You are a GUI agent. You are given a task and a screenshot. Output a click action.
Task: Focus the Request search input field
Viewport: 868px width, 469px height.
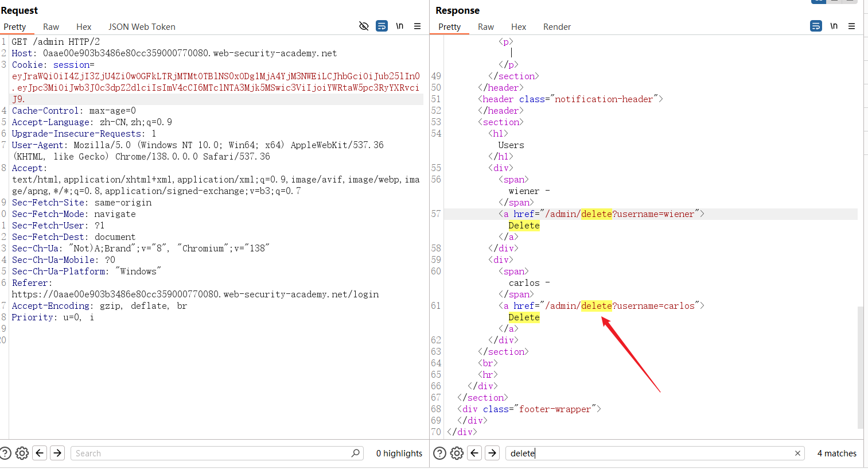[218, 453]
